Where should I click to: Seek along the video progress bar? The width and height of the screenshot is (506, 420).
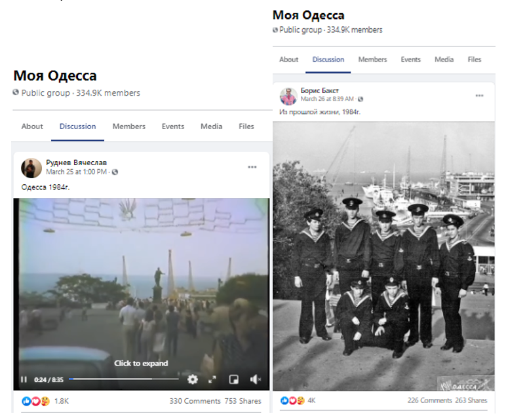click(x=124, y=379)
